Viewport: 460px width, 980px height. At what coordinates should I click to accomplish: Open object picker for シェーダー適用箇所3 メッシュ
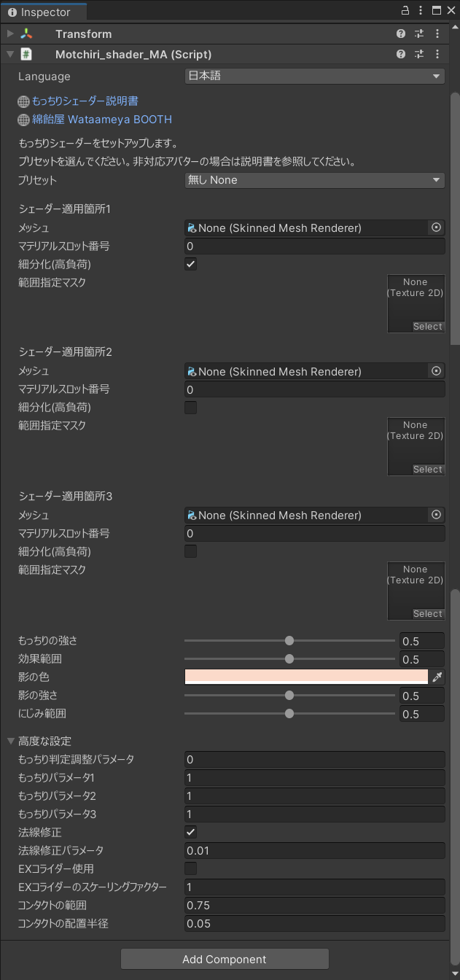point(437,515)
